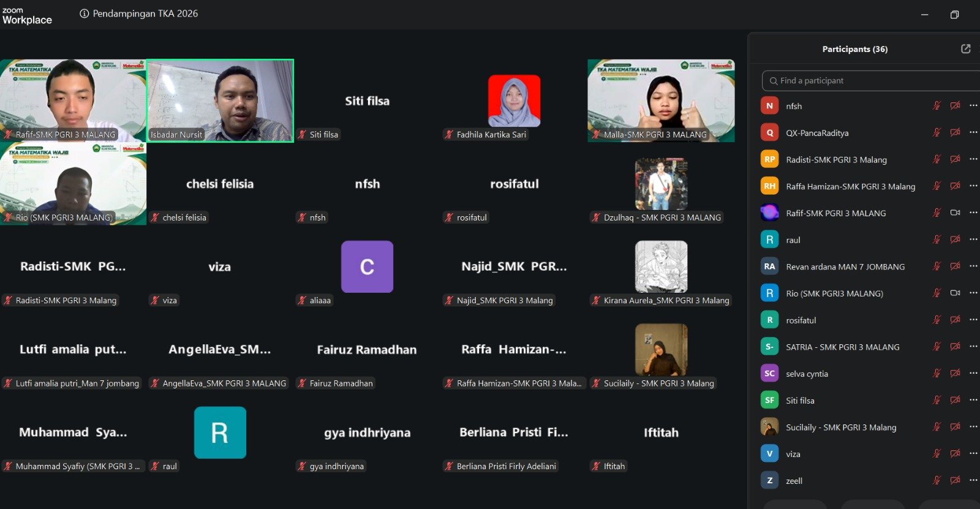Open more options for QX-PancaRaditya
Viewport: 980px width, 509px height.
[973, 132]
